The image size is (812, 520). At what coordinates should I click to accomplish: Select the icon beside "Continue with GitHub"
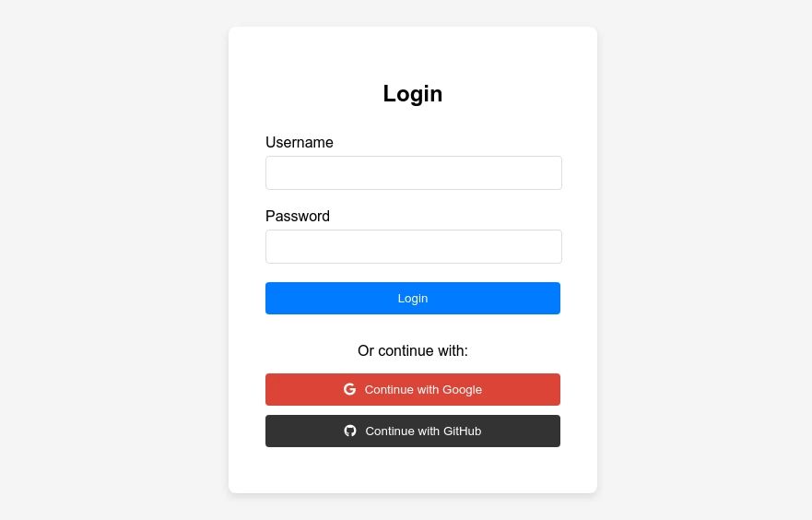click(350, 431)
